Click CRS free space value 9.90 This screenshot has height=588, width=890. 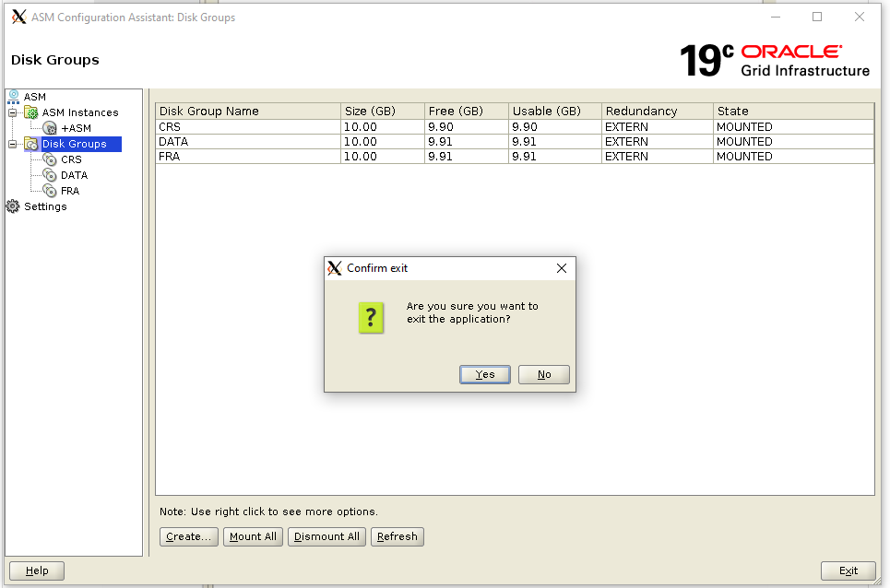point(467,127)
